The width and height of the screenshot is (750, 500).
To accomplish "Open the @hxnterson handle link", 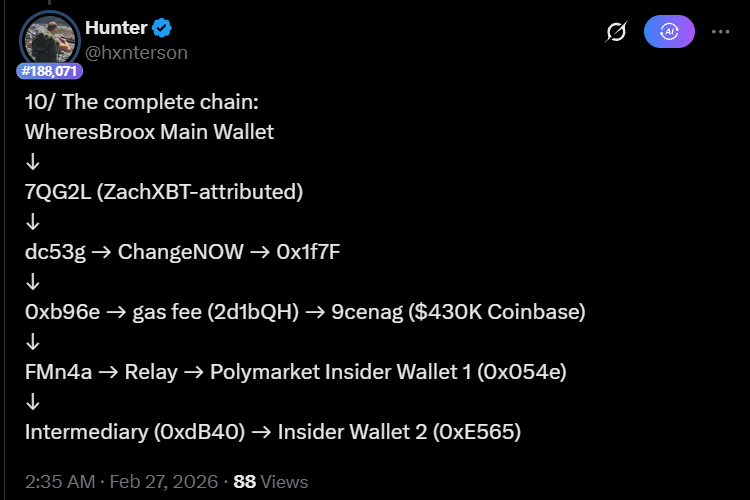I will tap(136, 52).
